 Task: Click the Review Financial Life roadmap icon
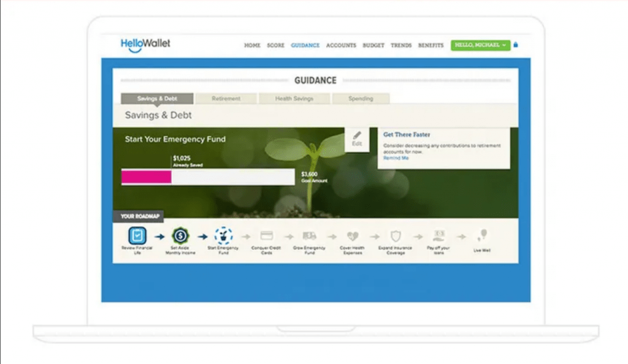[x=137, y=235]
